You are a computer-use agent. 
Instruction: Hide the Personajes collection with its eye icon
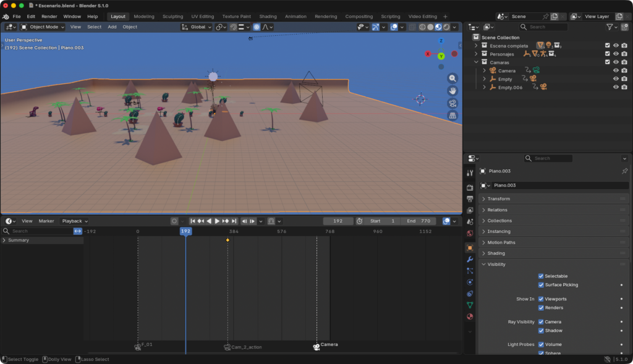[616, 54]
